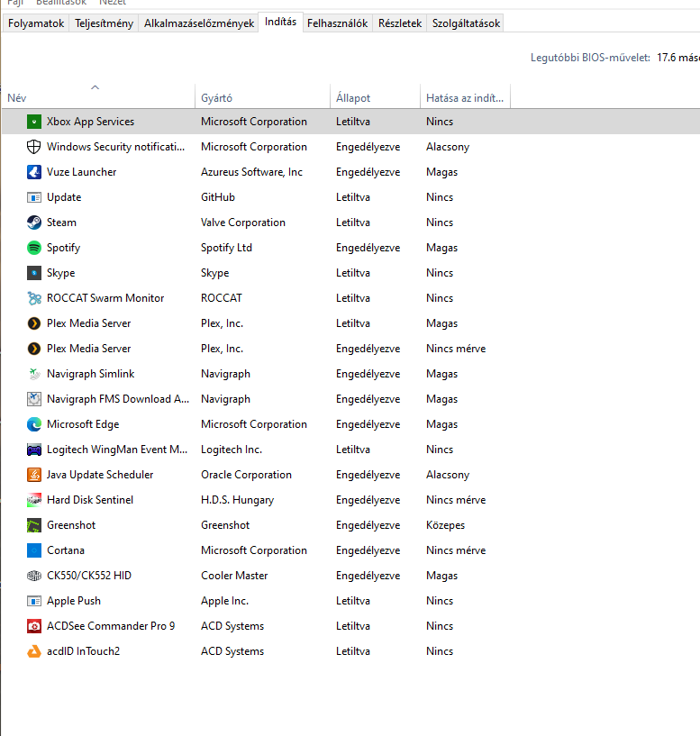This screenshot has width=700, height=736.
Task: Switch to the Felhasználók tab
Action: coord(337,23)
